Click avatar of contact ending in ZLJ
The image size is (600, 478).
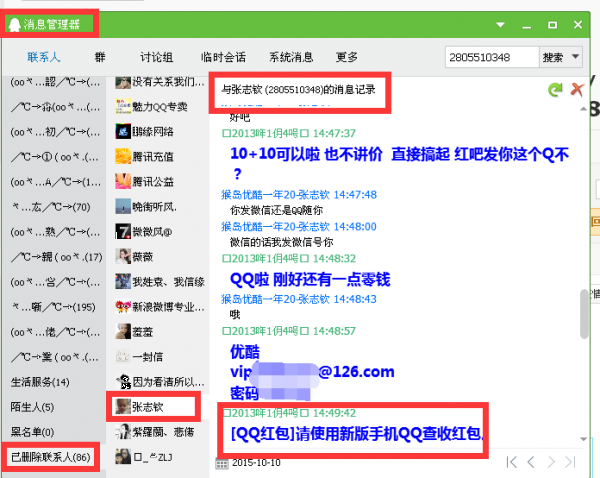[x=123, y=457]
